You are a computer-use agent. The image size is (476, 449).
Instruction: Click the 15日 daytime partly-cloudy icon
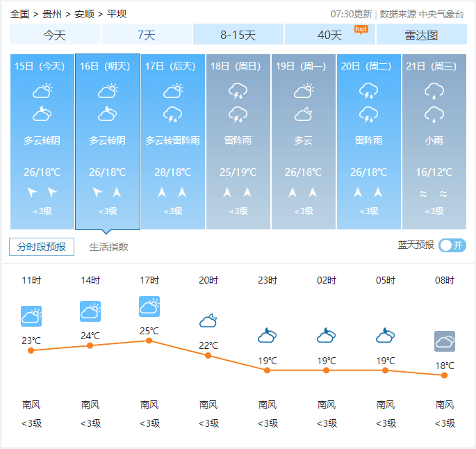click(x=42, y=90)
